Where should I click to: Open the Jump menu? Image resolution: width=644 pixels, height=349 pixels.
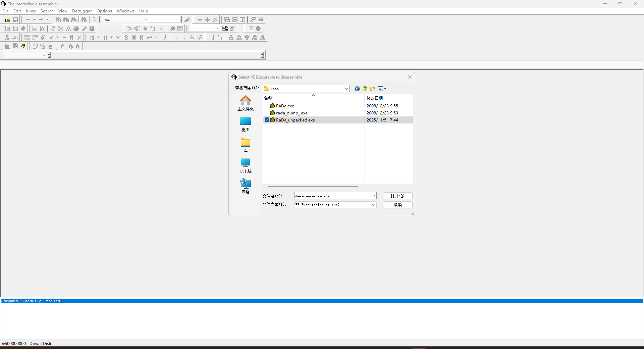(31, 11)
